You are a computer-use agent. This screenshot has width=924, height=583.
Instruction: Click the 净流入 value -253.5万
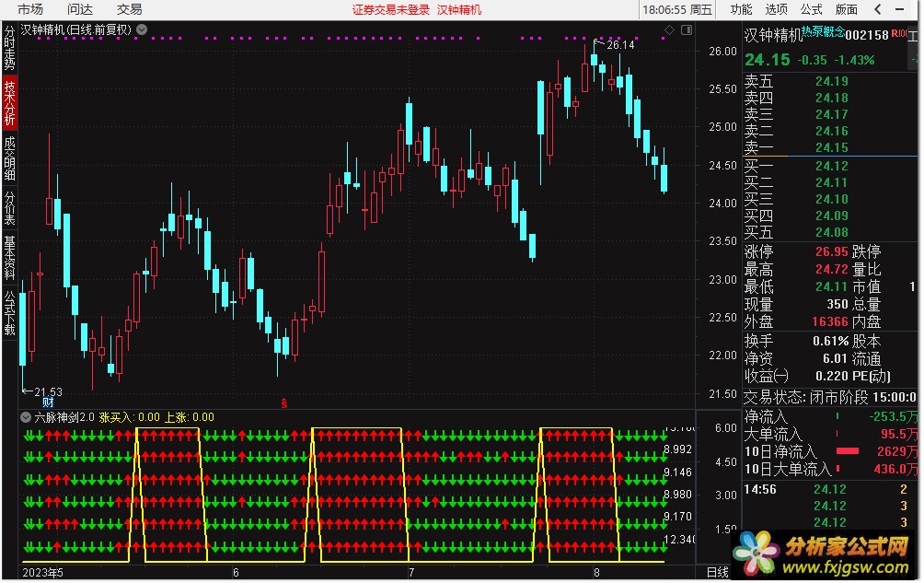click(893, 417)
